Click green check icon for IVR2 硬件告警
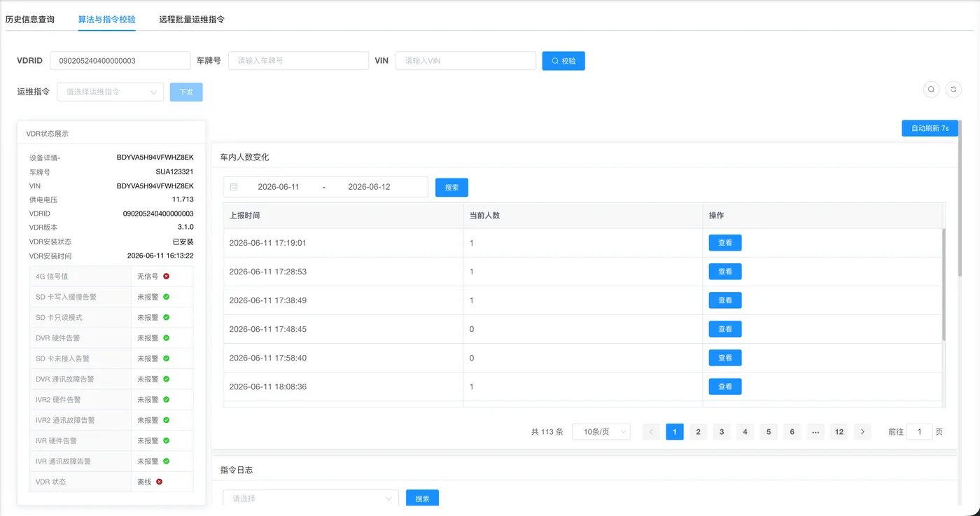 click(167, 400)
